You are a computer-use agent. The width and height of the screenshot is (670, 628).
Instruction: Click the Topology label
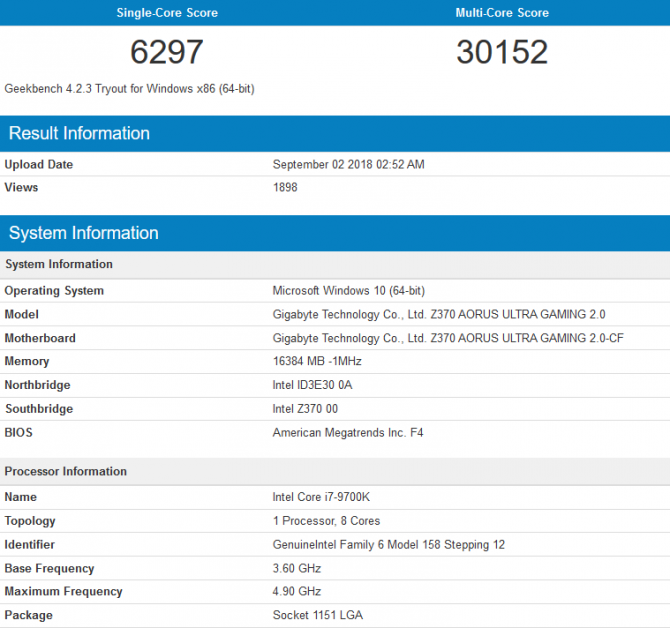[30, 521]
